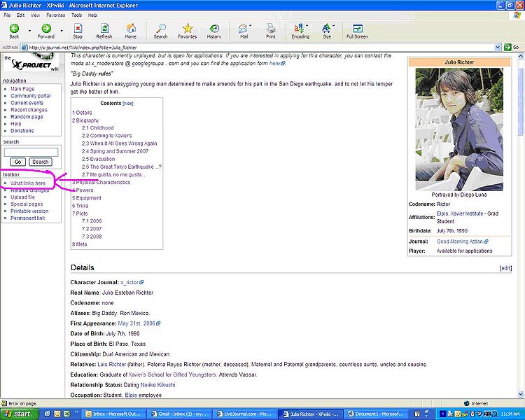525x420 pixels.
Task: Open x_rictor character journal link
Action: 132,282
